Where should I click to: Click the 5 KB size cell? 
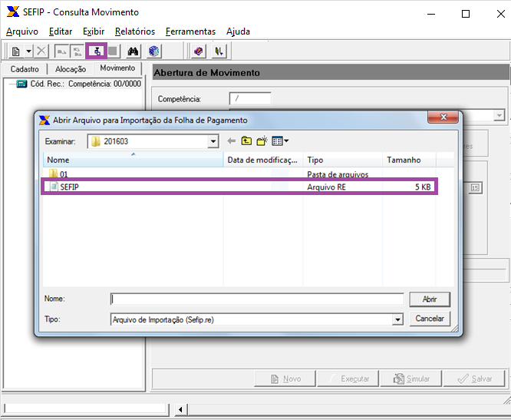click(x=423, y=187)
